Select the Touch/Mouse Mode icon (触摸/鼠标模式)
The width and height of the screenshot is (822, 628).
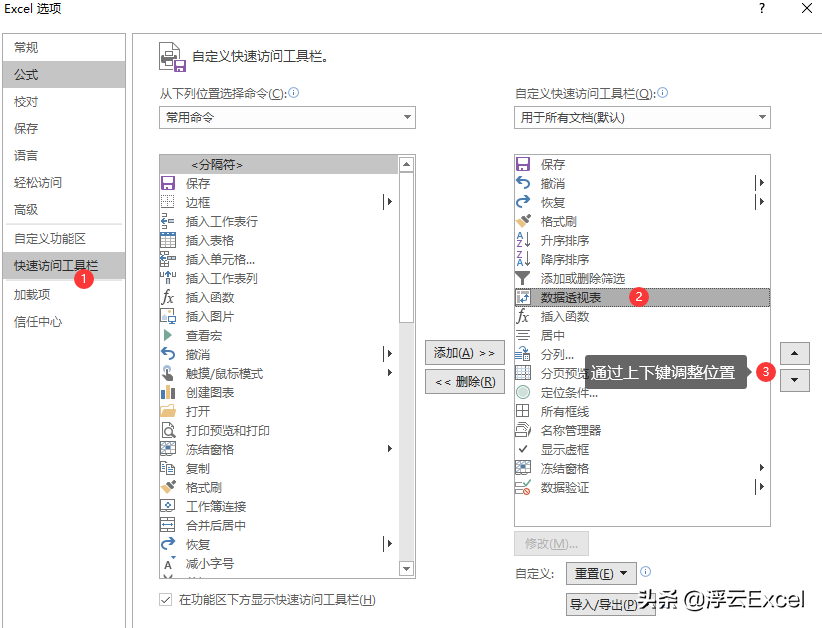[168, 373]
